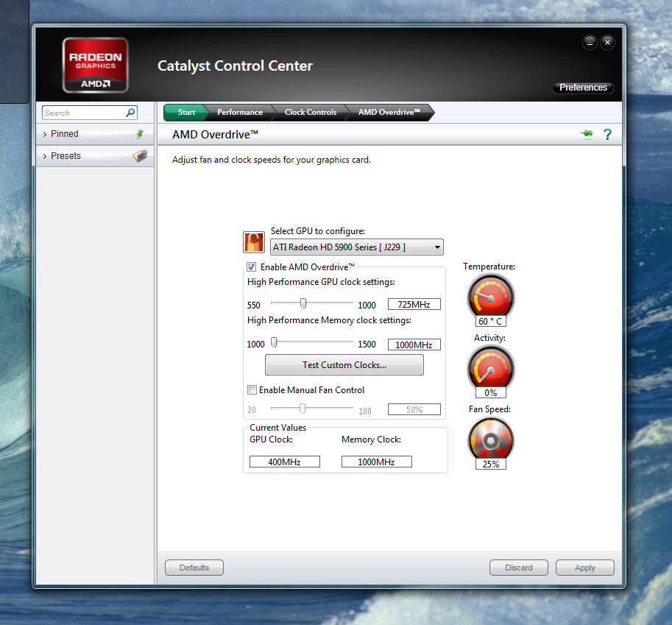Open help with the question mark icon
Image resolution: width=672 pixels, height=625 pixels.
pyautogui.click(x=607, y=134)
